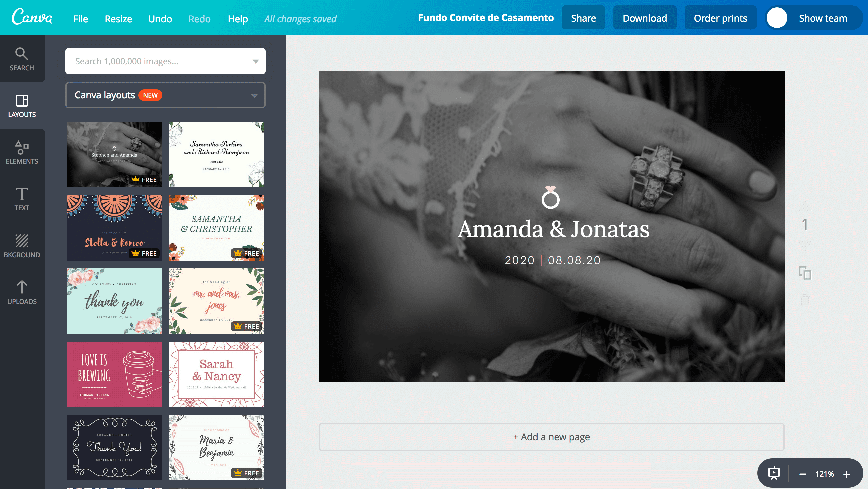This screenshot has width=868, height=489.
Task: Start presentation mode icon
Action: click(774, 473)
